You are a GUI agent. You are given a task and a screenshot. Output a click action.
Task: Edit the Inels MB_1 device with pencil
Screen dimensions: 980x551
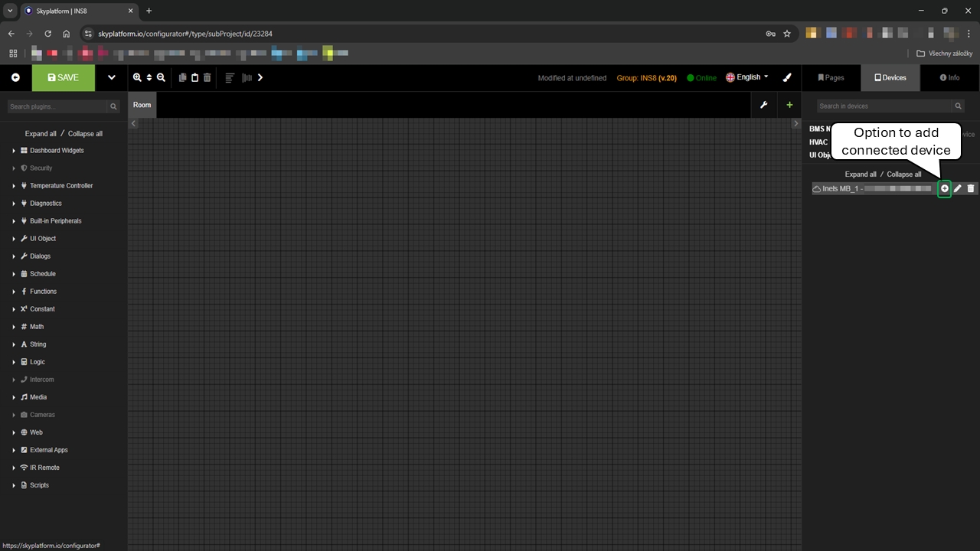[957, 188]
